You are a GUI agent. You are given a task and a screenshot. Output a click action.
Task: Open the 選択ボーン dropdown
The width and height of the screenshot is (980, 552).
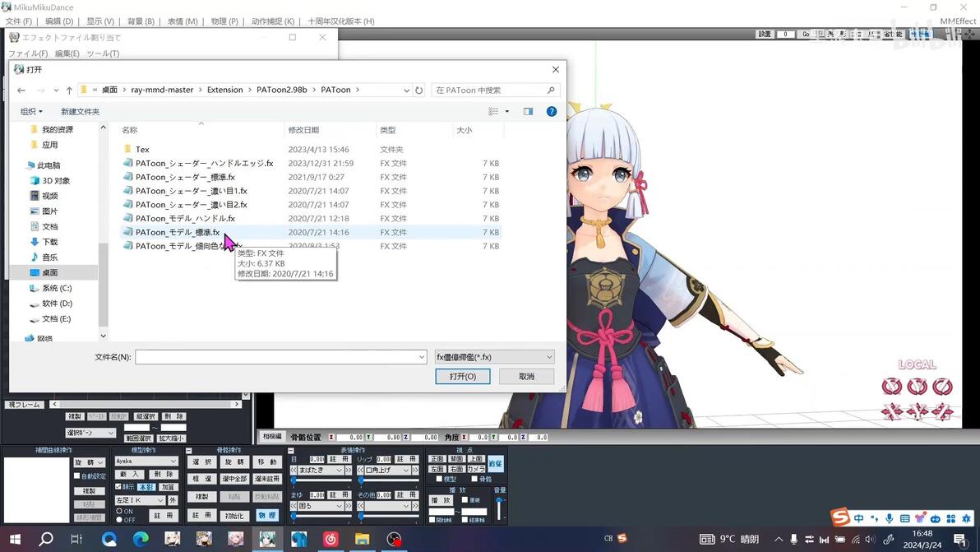click(x=90, y=433)
